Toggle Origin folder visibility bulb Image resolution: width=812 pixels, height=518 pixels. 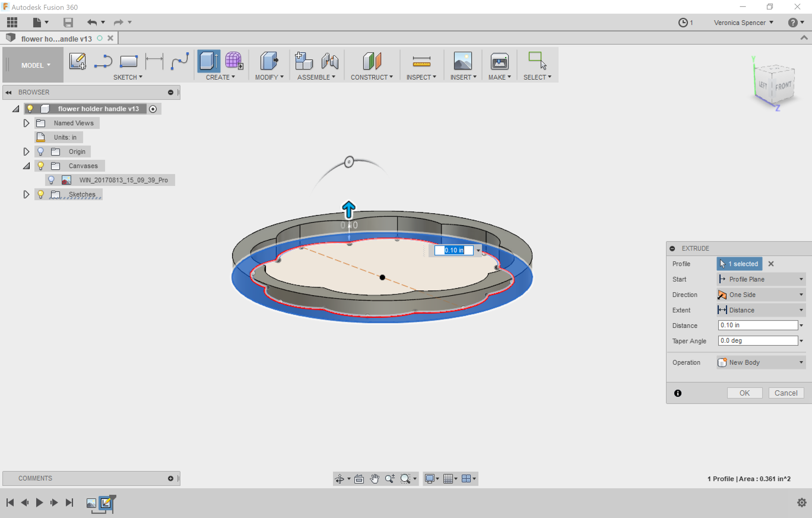click(x=41, y=152)
